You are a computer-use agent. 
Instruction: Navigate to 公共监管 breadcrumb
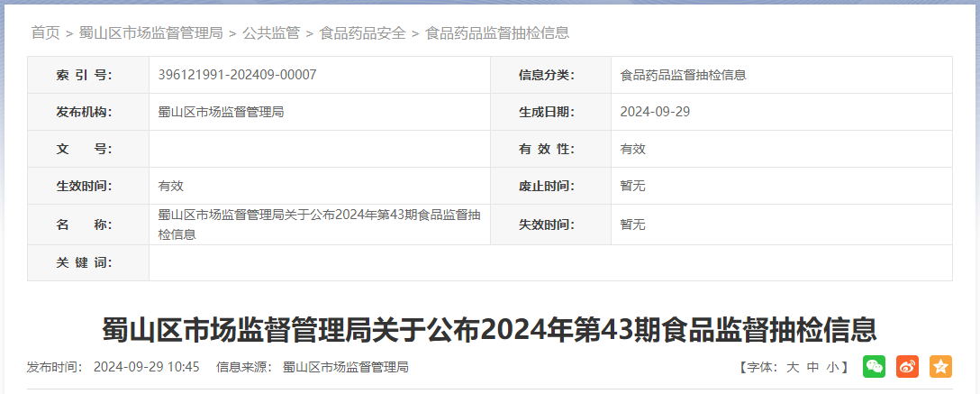(x=271, y=33)
